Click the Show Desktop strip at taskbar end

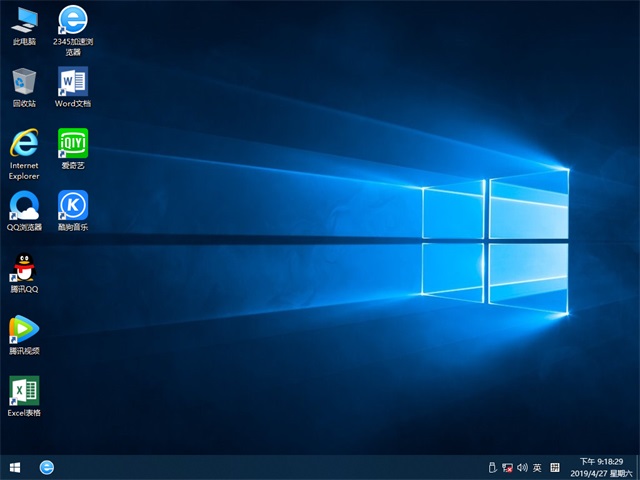(637, 467)
